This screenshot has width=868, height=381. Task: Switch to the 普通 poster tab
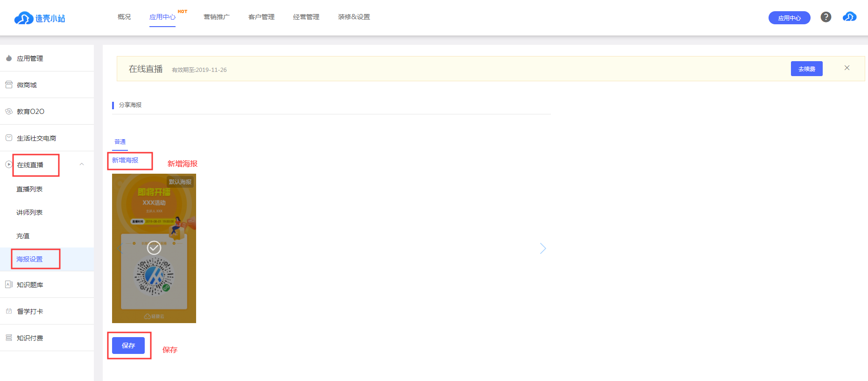tap(120, 142)
